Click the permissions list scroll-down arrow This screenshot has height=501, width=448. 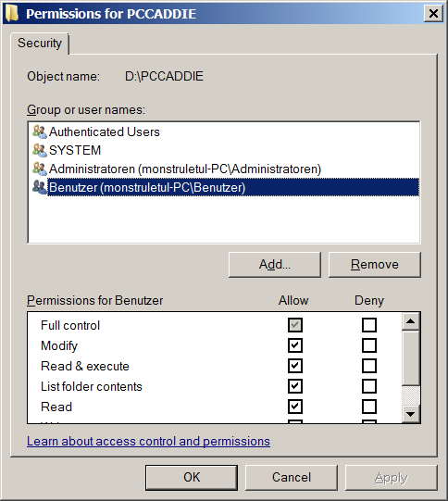click(410, 414)
